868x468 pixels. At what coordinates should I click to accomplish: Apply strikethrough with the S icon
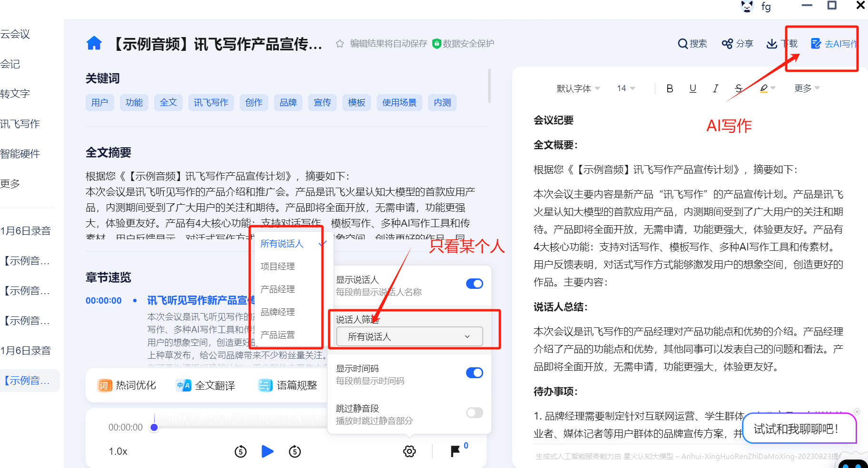(738, 88)
